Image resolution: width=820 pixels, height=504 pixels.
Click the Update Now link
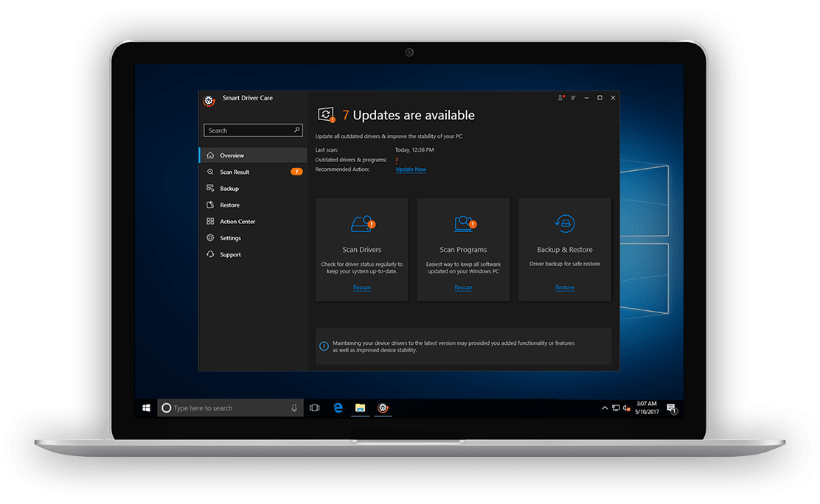tap(411, 169)
